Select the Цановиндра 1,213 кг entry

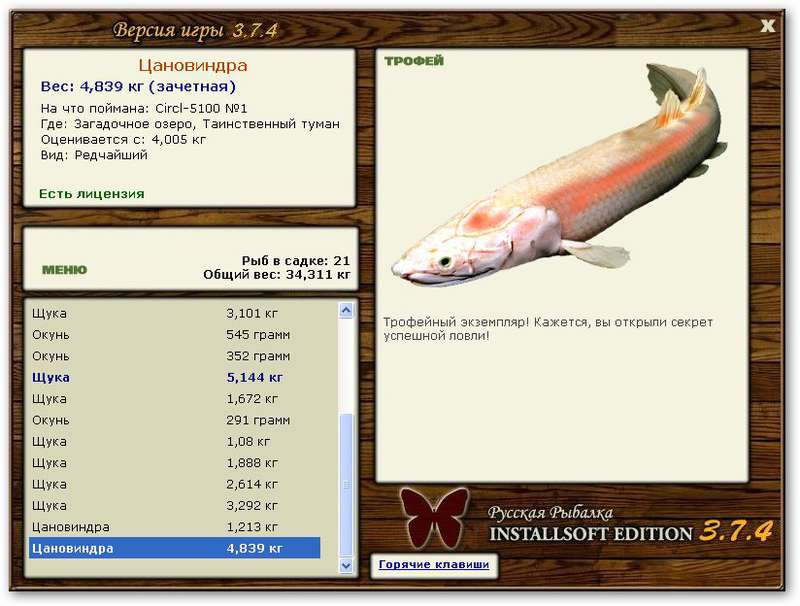click(x=174, y=527)
